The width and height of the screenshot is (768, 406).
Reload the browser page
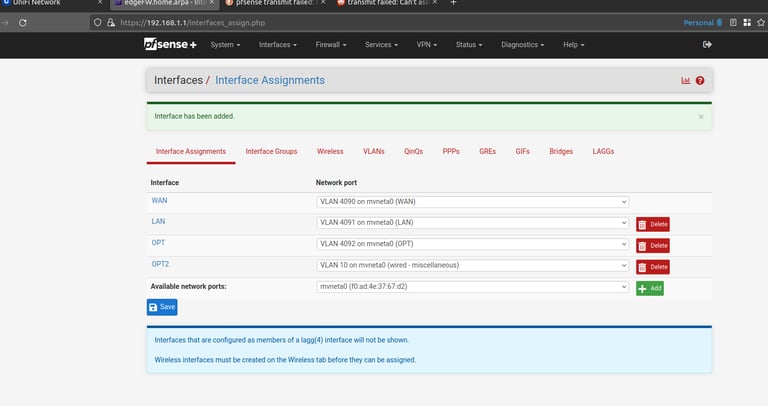23,23
